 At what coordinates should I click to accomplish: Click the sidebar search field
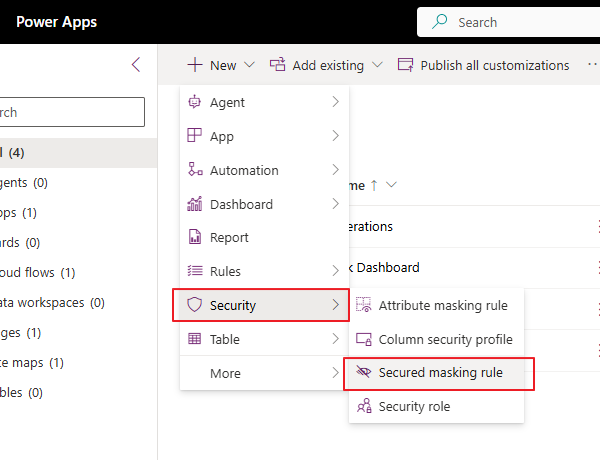(x=72, y=112)
